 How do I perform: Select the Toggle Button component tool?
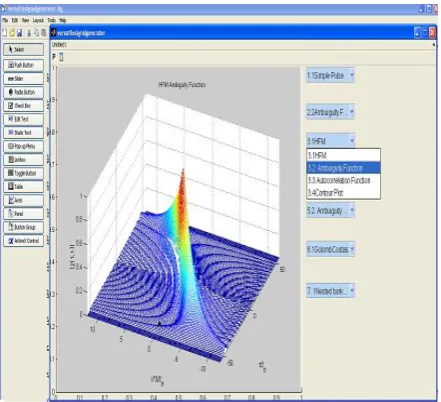[23, 173]
